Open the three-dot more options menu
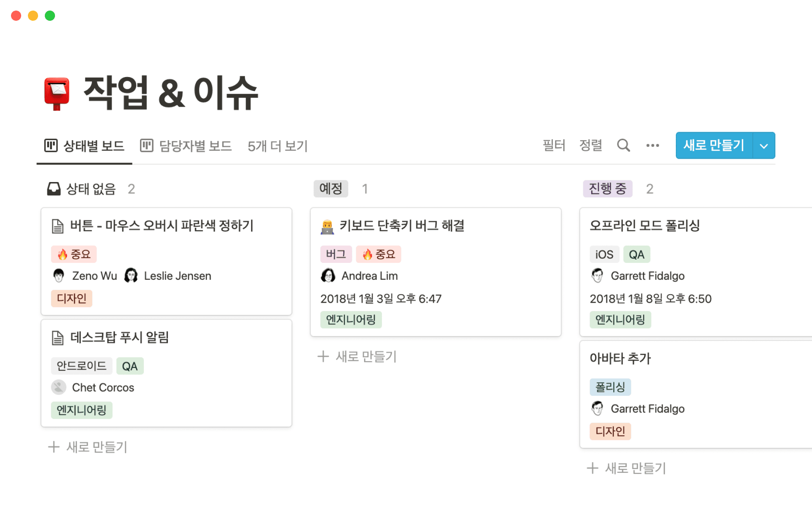 pyautogui.click(x=652, y=146)
